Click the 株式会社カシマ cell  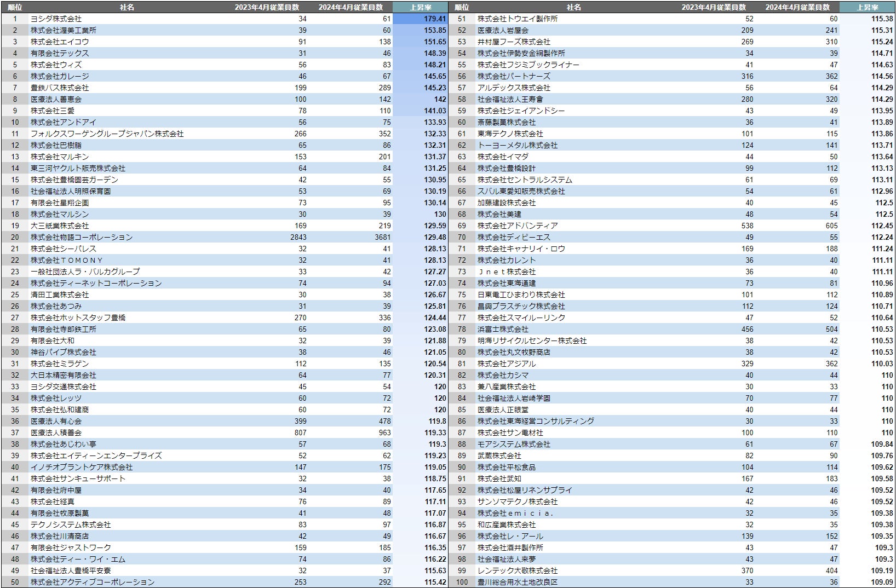click(503, 375)
